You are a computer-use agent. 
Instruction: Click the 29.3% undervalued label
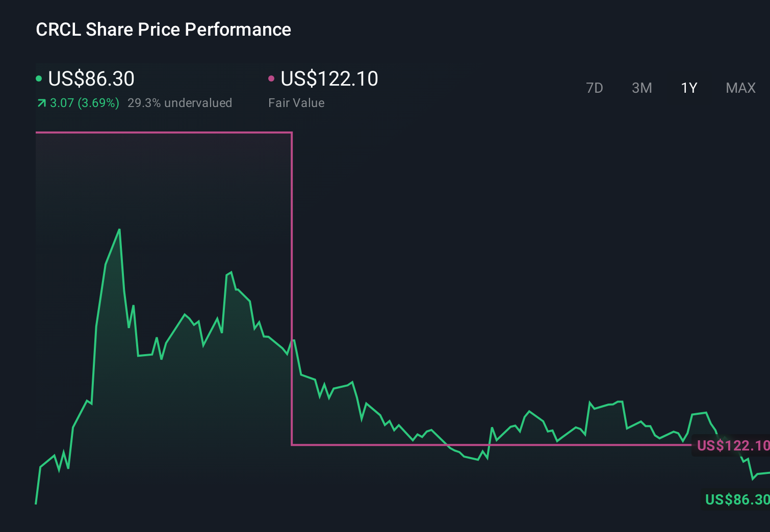[181, 103]
